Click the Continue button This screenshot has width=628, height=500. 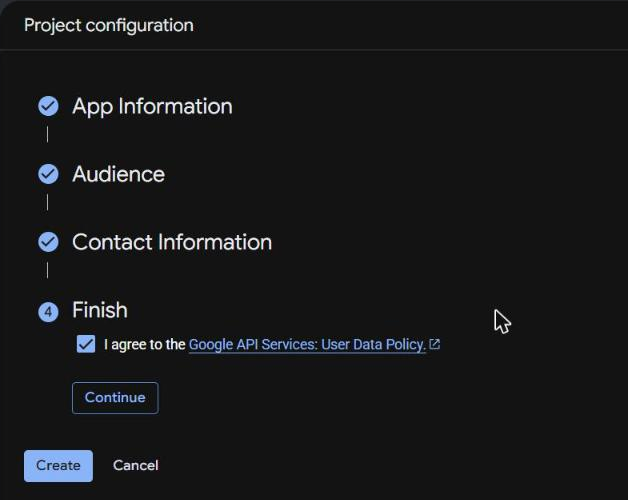[115, 397]
